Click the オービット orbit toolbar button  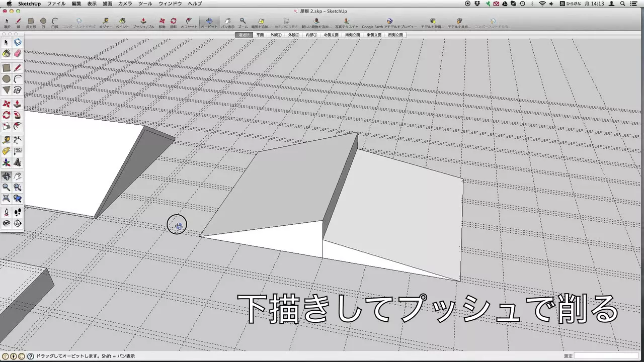pos(209,23)
